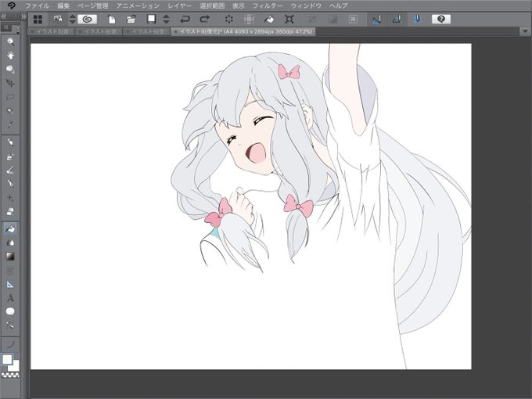Select the Balloon tool

point(10,312)
